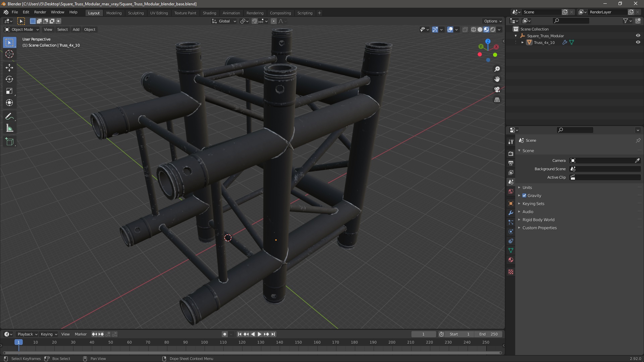
Task: Open the Options dropdown in viewport
Action: point(493,21)
